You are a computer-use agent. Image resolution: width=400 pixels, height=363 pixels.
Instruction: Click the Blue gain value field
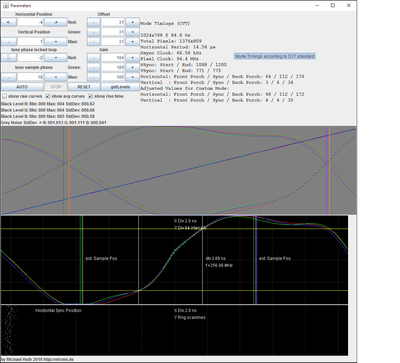click(113, 77)
